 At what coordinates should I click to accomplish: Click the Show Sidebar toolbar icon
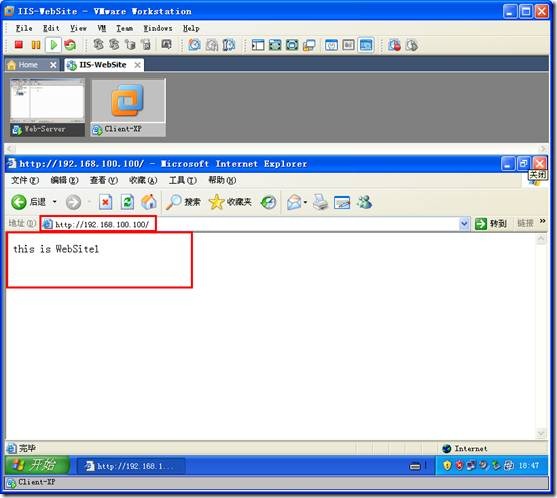tap(258, 45)
